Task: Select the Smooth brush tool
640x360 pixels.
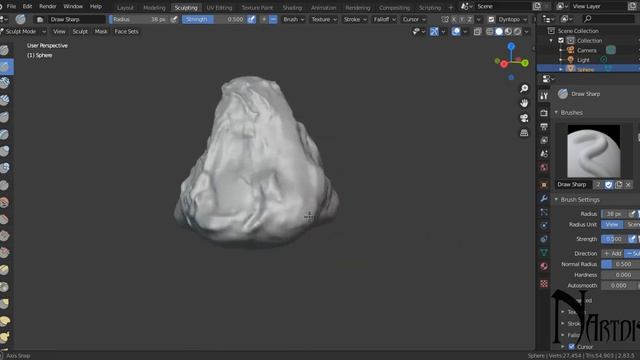Action: pos(4,202)
